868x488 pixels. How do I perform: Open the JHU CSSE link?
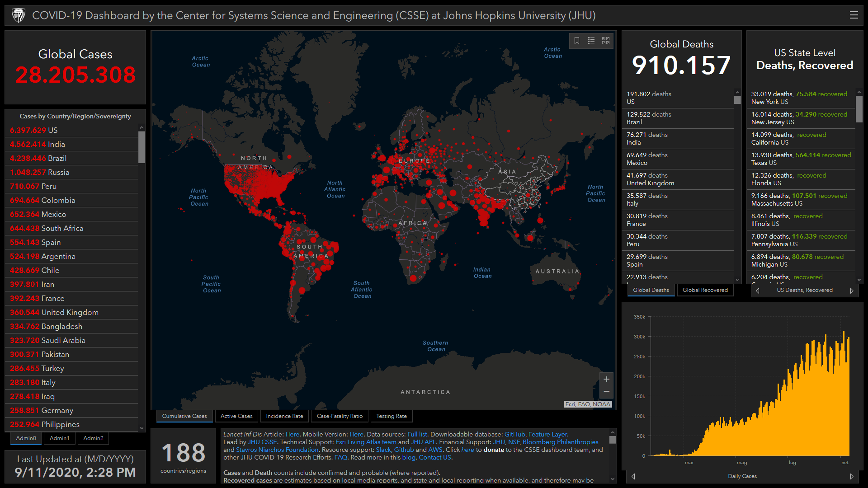(x=262, y=442)
